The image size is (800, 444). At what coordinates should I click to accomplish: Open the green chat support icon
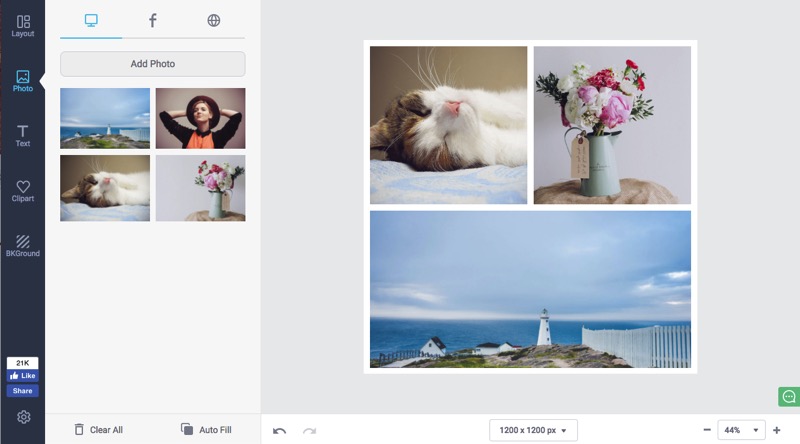(x=789, y=397)
